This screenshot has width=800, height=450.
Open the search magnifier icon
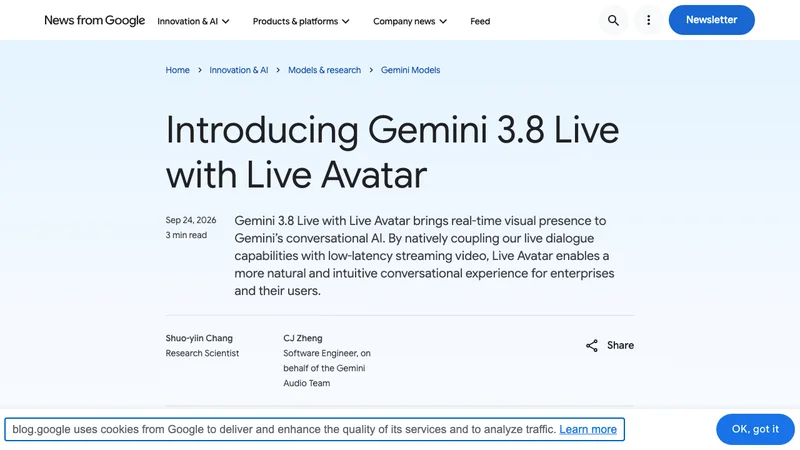pyautogui.click(x=613, y=20)
